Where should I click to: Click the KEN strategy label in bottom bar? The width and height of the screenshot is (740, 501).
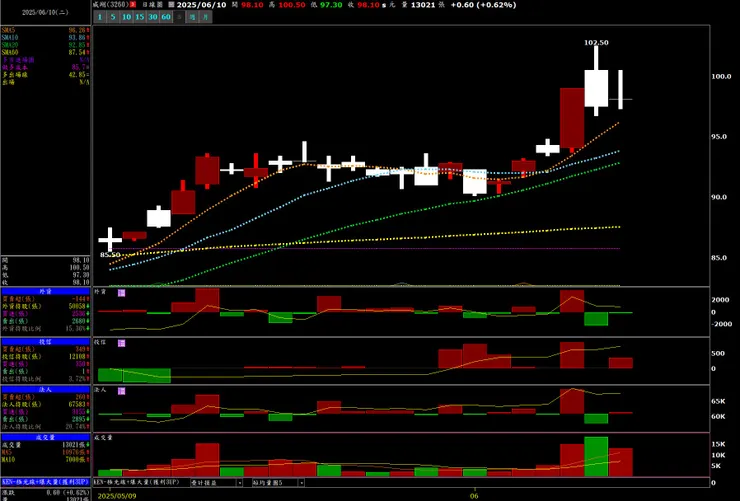[137, 483]
